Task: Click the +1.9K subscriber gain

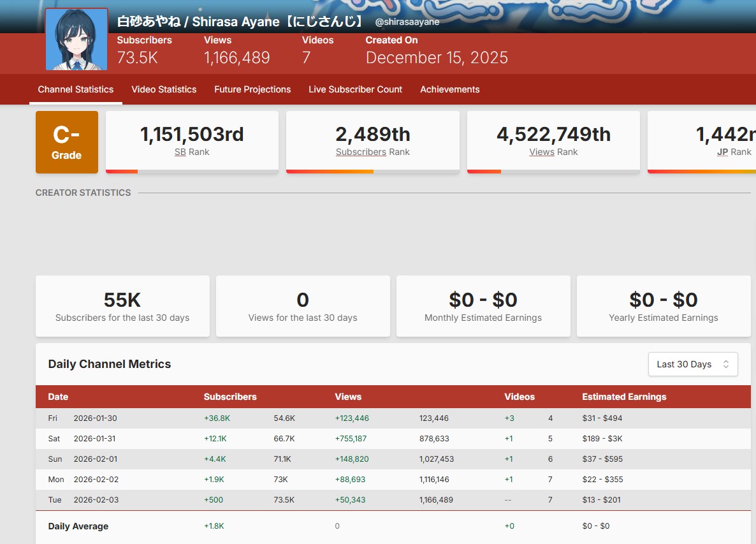Action: [x=214, y=480]
